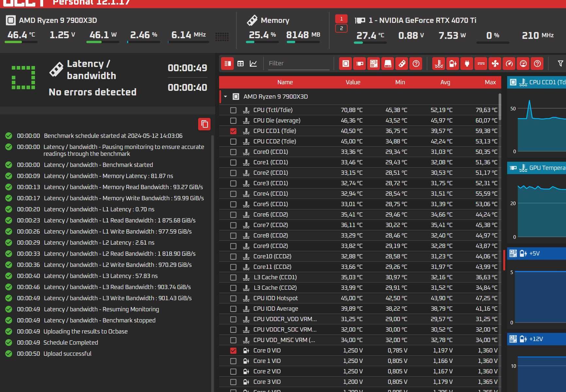This screenshot has width=566, height=392.
Task: Open the GPU Temperature graph panel header
Action: (x=537, y=168)
